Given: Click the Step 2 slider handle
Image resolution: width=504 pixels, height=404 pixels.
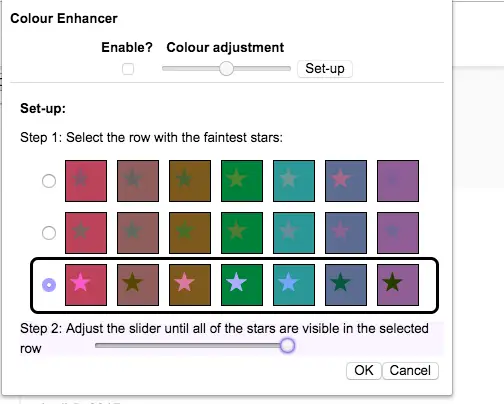Looking at the screenshot, I should tap(287, 345).
